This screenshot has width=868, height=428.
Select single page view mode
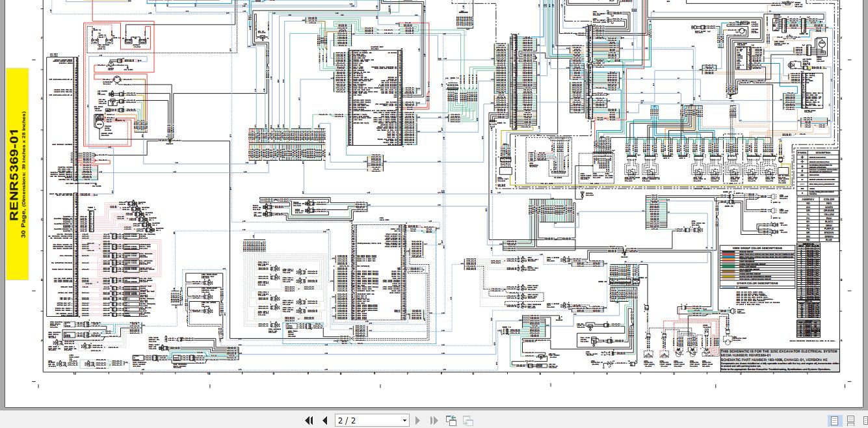[x=834, y=420]
